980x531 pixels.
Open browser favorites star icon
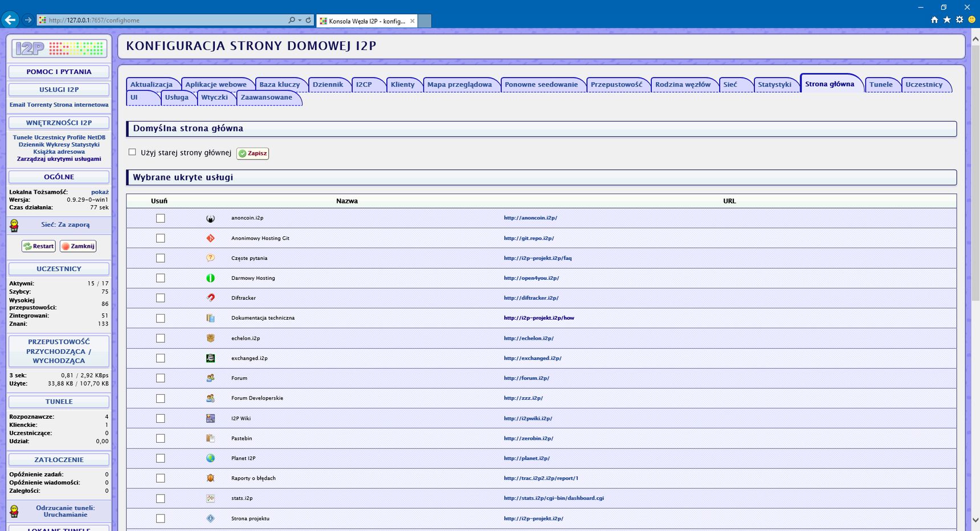click(947, 20)
